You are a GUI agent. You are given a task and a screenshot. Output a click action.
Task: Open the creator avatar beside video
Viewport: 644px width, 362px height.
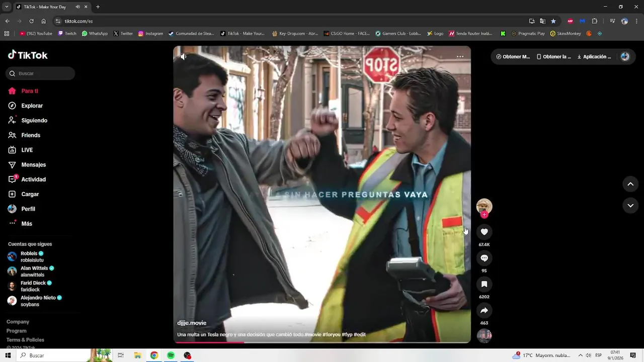coord(484,206)
